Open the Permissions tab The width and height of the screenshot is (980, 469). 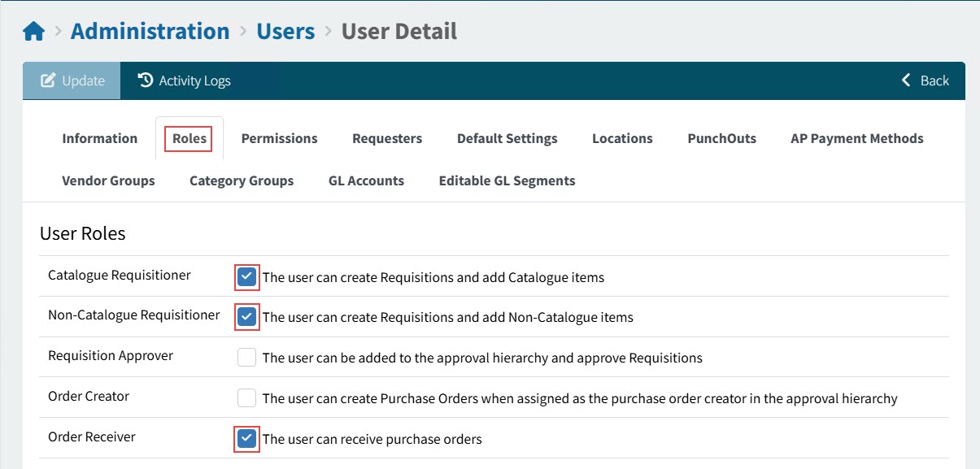279,138
